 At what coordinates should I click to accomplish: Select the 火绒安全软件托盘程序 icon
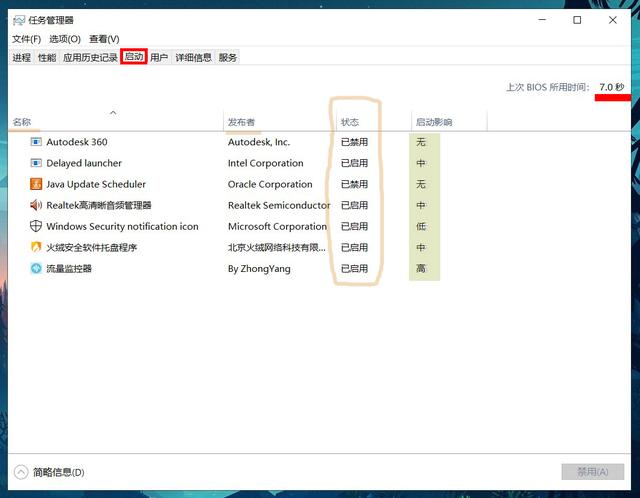pos(36,247)
